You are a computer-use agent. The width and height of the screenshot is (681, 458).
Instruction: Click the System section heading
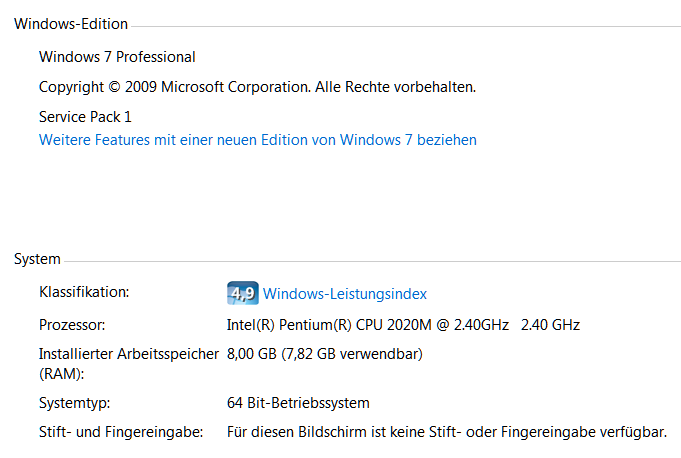coord(37,259)
